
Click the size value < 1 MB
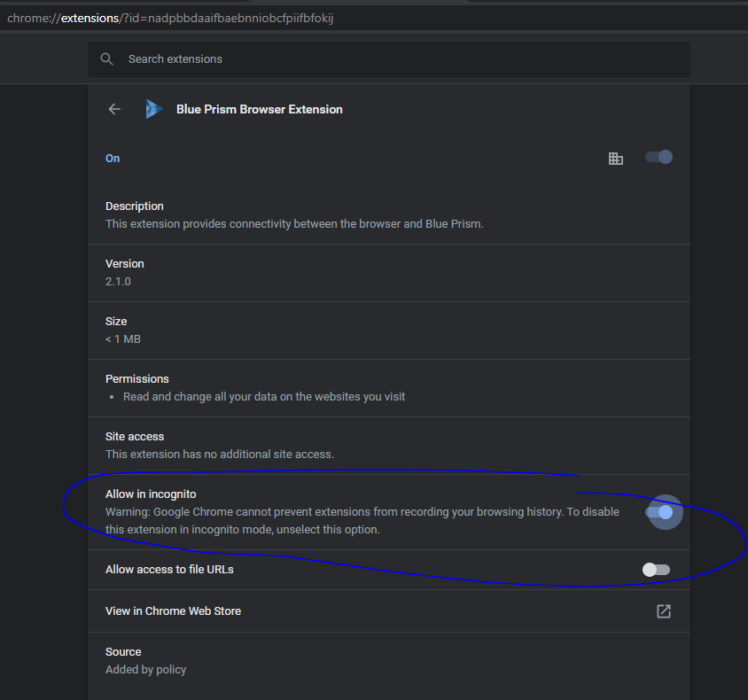coord(123,339)
